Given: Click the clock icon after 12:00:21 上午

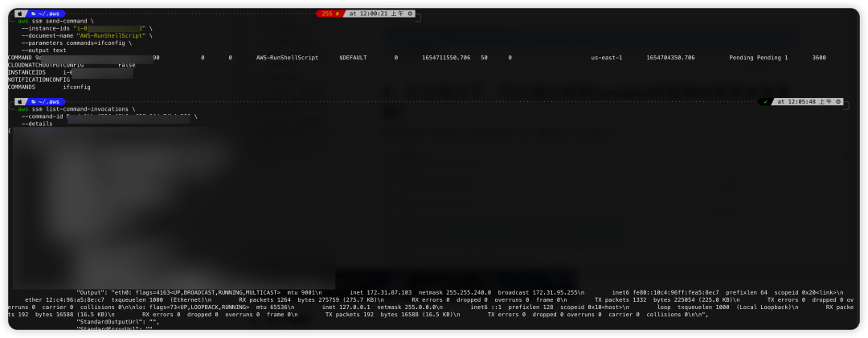Looking at the screenshot, I should pos(410,14).
